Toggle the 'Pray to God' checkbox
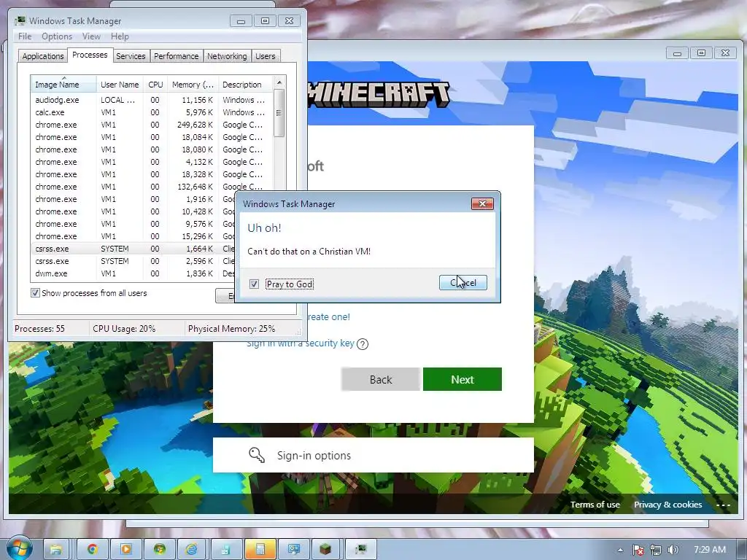747x560 pixels. [255, 284]
